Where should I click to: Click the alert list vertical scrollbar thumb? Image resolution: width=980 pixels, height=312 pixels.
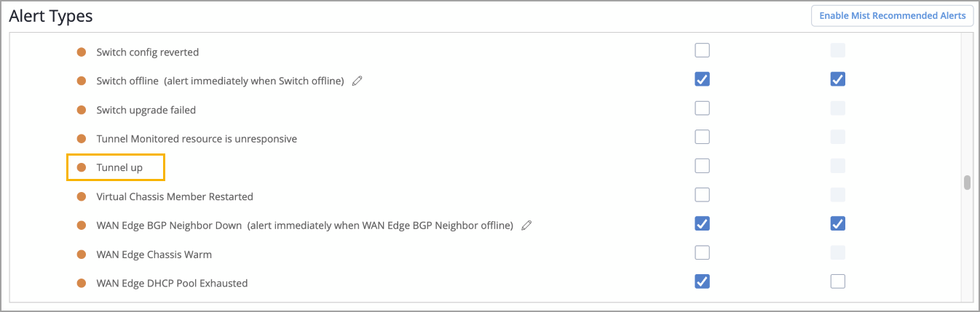click(967, 183)
